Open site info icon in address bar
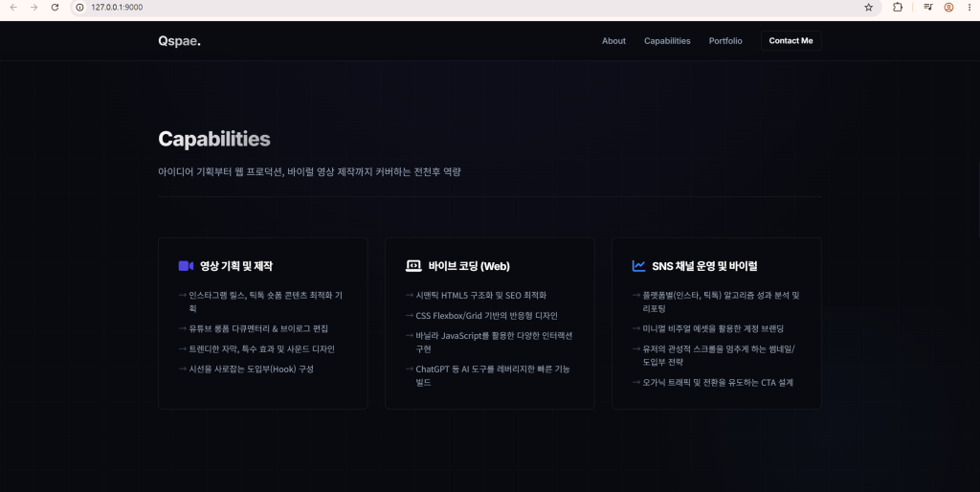This screenshot has width=980, height=492. (x=80, y=8)
